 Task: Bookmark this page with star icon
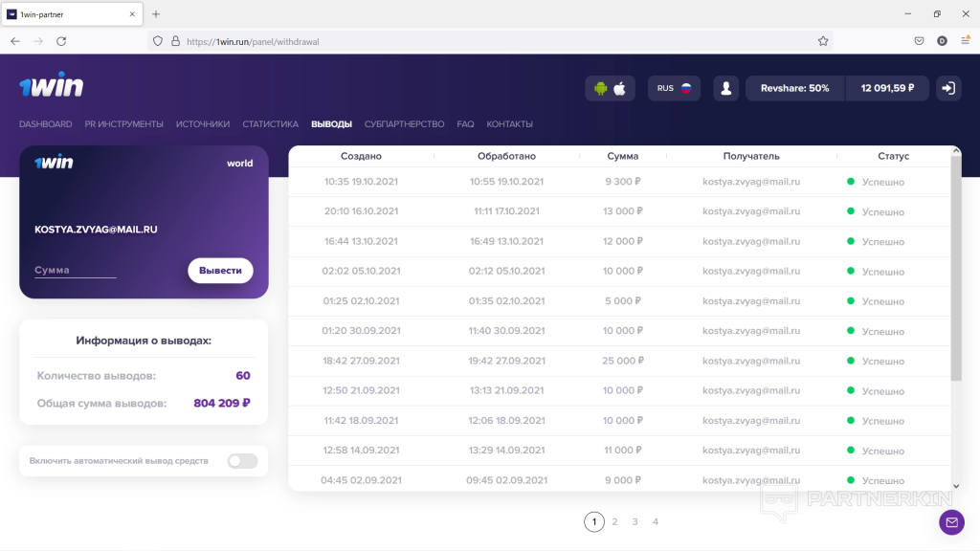point(823,41)
